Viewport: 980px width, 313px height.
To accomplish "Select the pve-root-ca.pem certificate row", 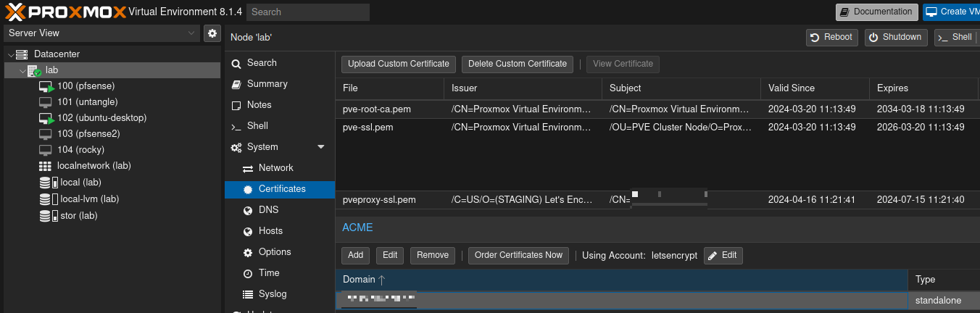I will tap(657, 109).
